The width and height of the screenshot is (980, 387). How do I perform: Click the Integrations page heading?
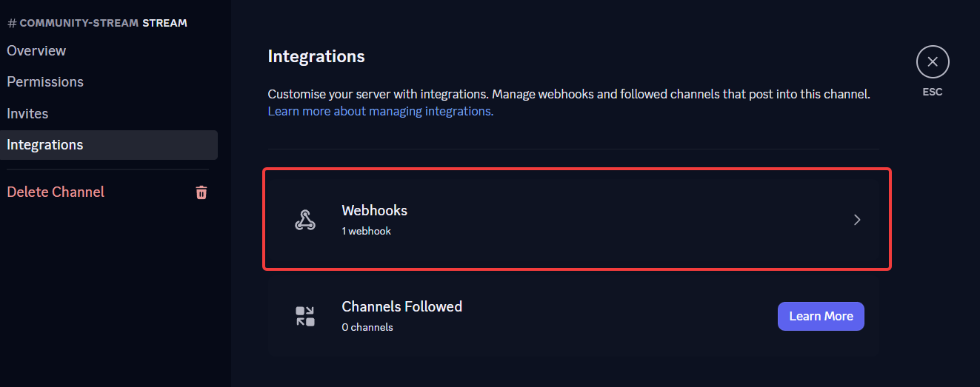pos(316,56)
